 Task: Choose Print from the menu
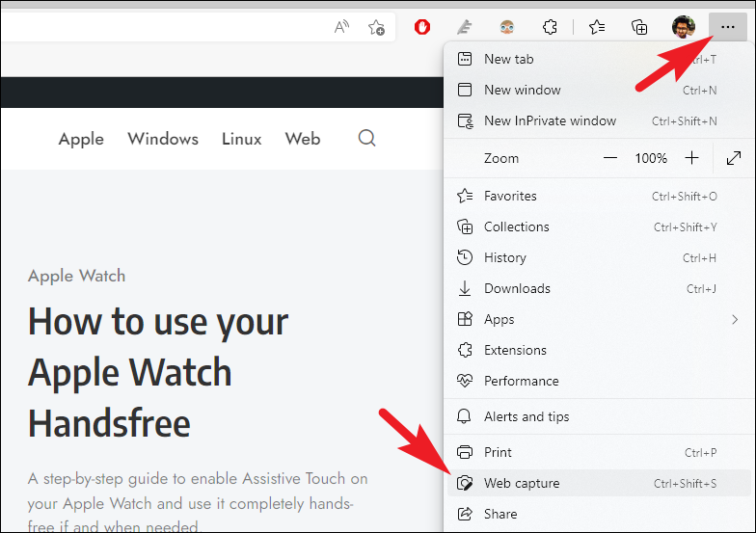(x=599, y=453)
